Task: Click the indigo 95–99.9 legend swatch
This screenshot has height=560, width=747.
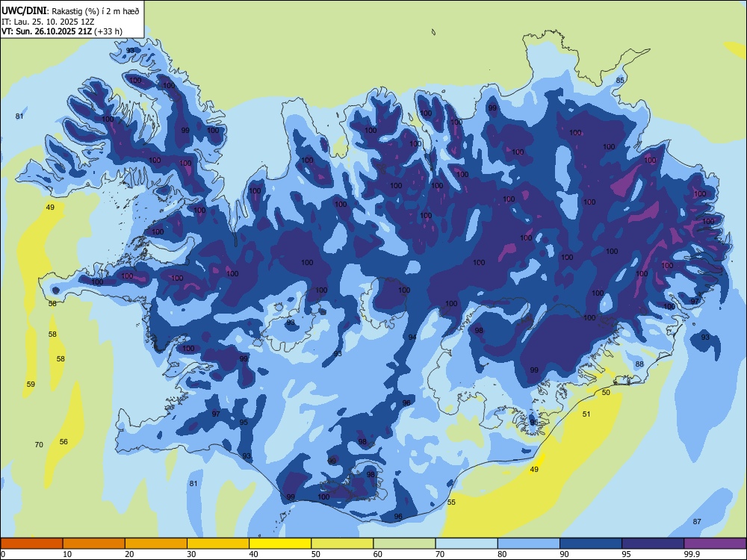Action: coord(653,544)
